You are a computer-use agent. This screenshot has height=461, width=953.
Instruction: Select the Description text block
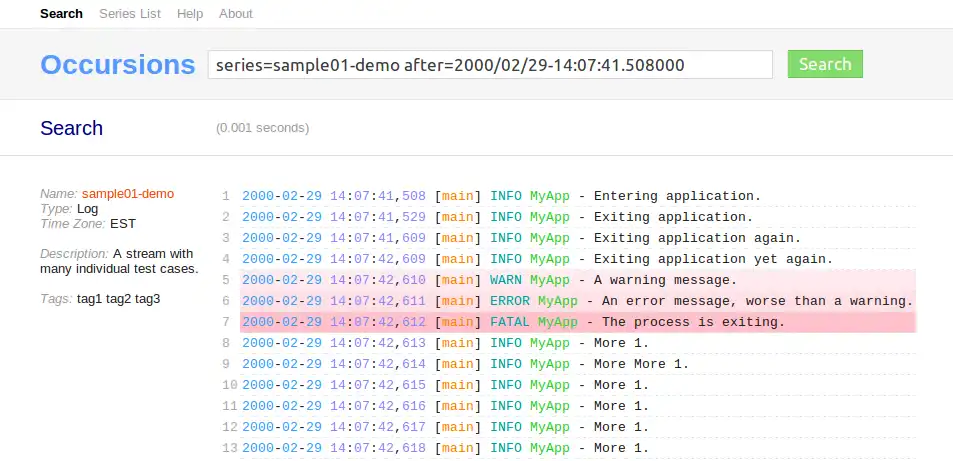(x=119, y=261)
